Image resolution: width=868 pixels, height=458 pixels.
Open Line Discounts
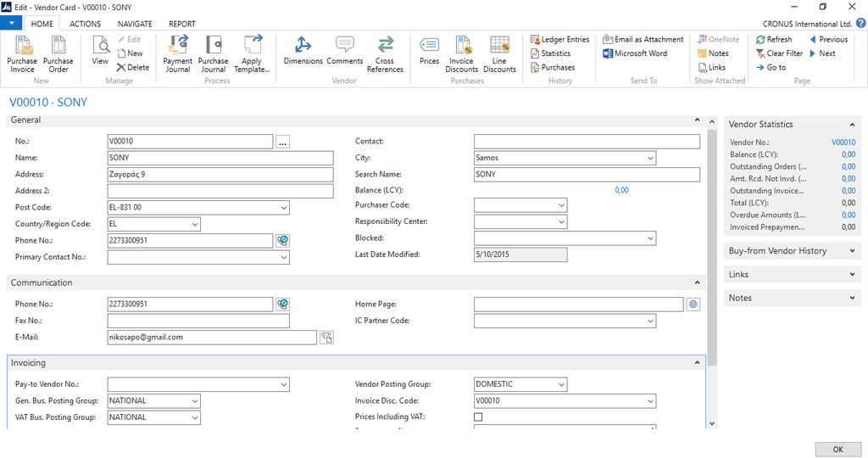499,53
